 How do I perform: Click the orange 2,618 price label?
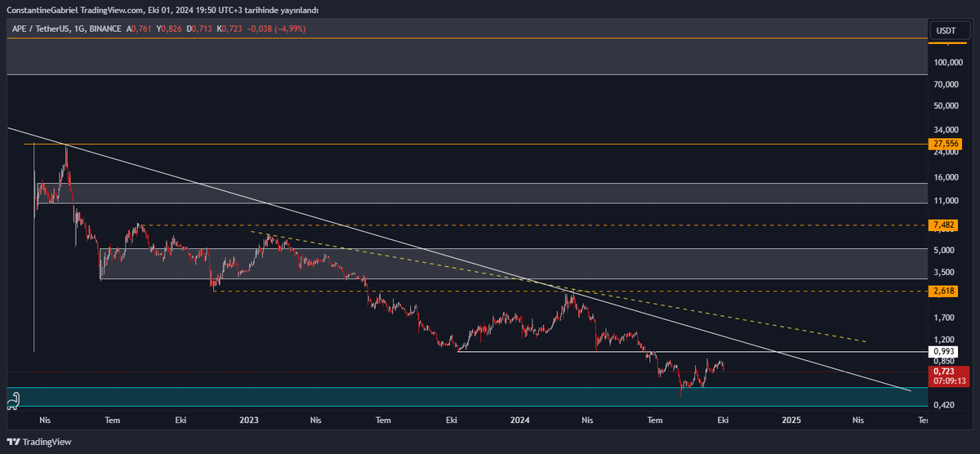944,291
